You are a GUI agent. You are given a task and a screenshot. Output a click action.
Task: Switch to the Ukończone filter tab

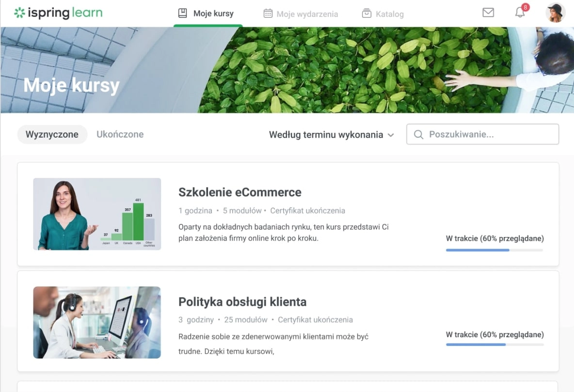click(x=120, y=134)
